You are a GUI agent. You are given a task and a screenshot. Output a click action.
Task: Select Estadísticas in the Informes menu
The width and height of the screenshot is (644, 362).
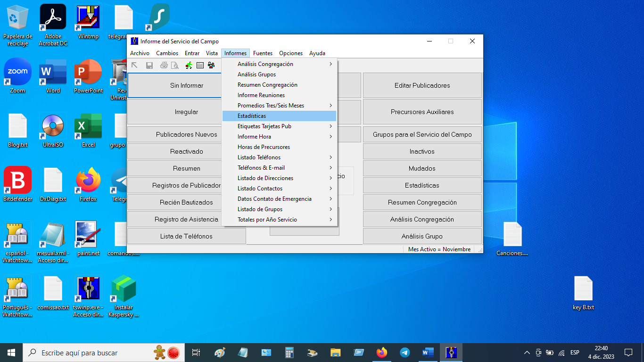[252, 116]
